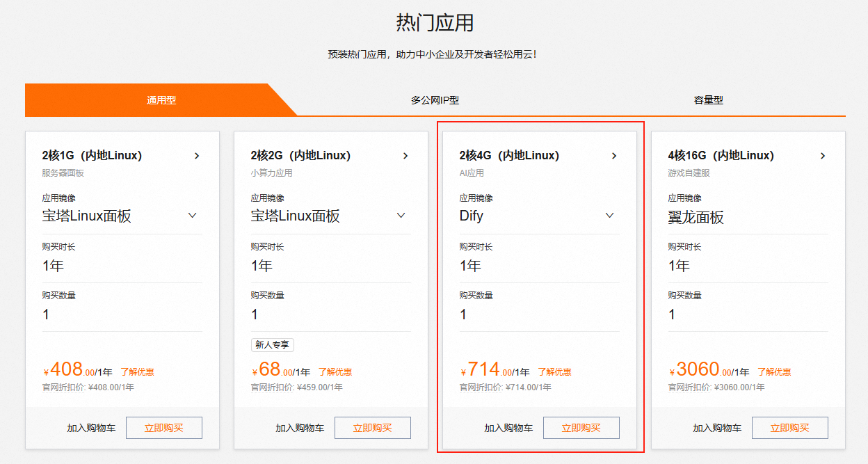Screen dimensions: 868x464
Task: Click 立即购买 for the 2核1G plan
Action: coord(163,428)
